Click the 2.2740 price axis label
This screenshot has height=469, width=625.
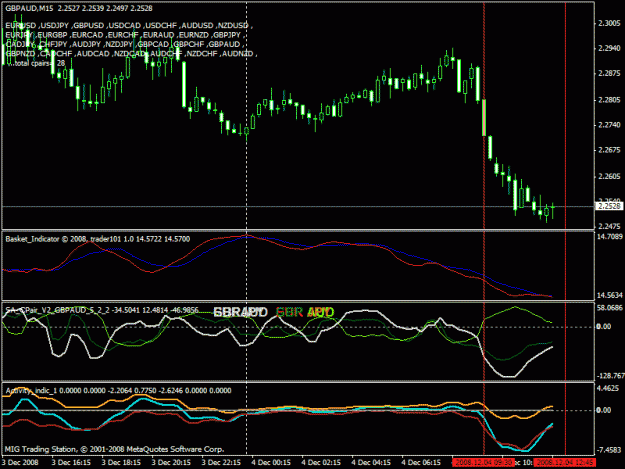(609, 125)
